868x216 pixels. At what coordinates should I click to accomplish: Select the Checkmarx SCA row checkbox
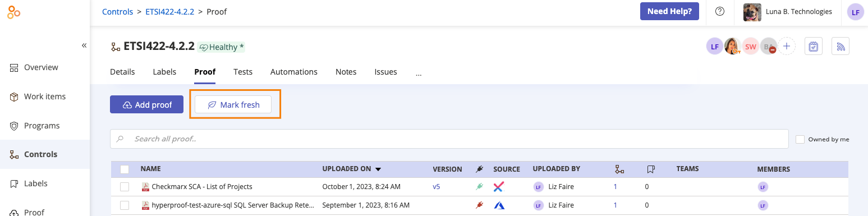point(125,187)
